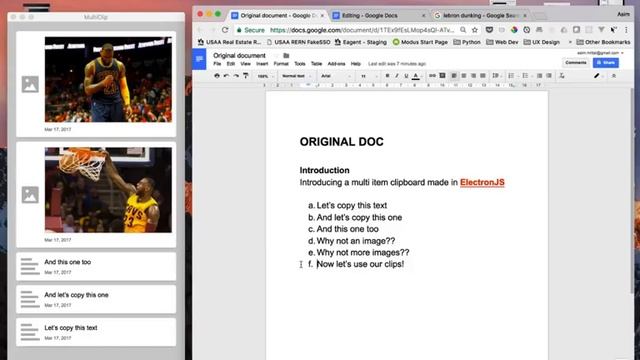
Task: Select the LeBron standing image clip in MultiClip
Action: pyautogui.click(x=96, y=84)
